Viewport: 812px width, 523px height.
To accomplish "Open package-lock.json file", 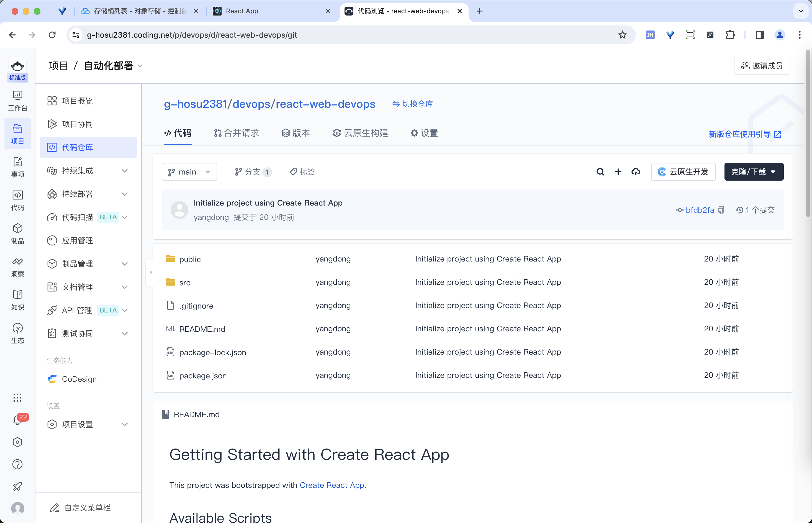I will [x=212, y=353].
